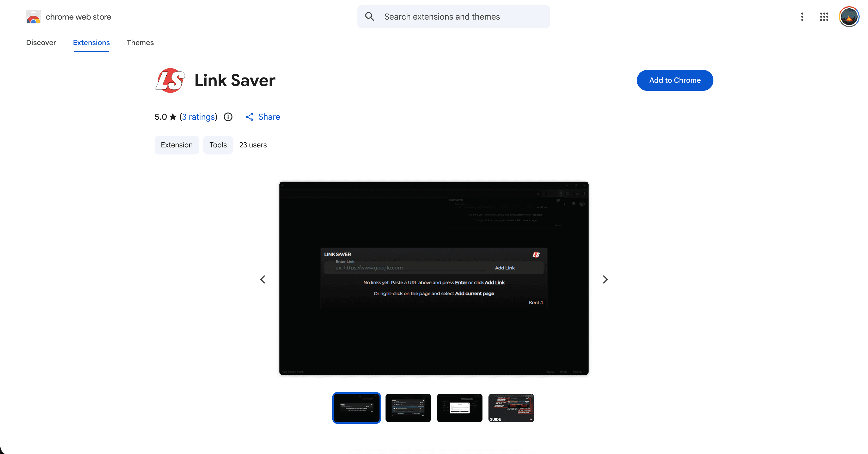This screenshot has width=868, height=454.
Task: Switch to the Themes tab
Action: coord(140,43)
